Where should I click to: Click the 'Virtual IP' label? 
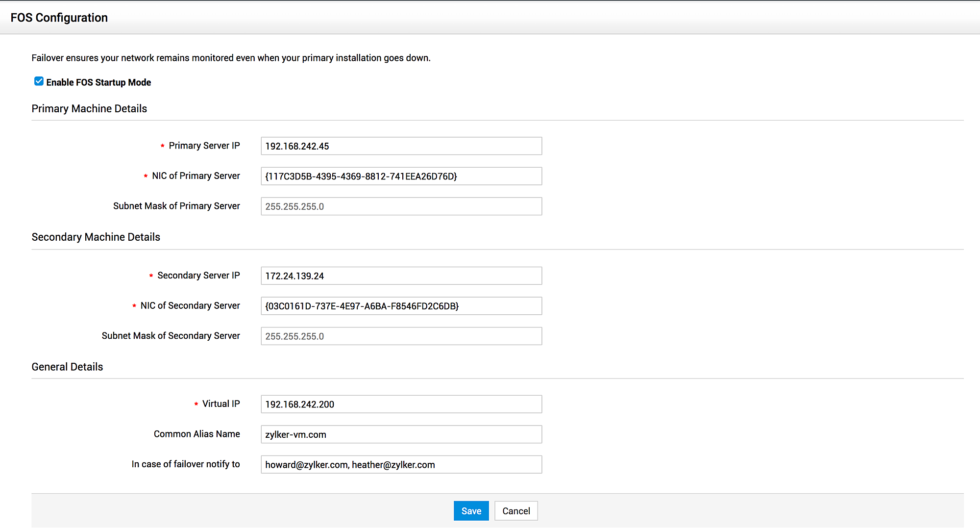pos(221,404)
